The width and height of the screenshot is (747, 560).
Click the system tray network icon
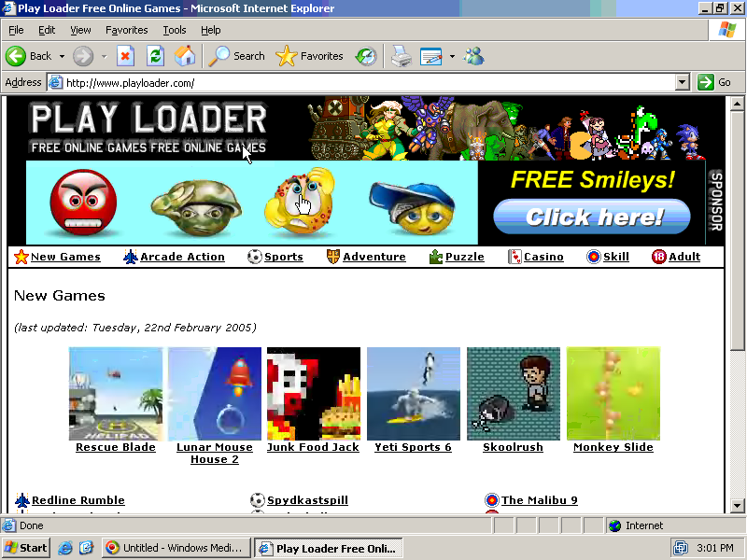tap(681, 548)
